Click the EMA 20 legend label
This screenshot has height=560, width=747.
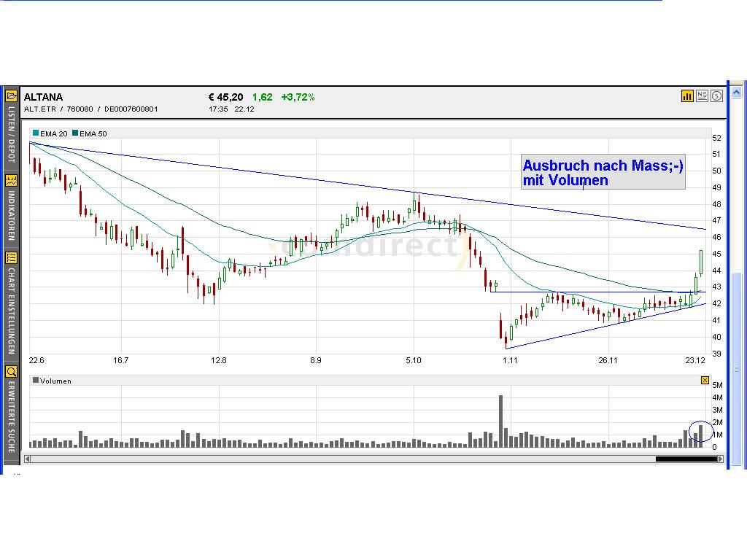point(54,134)
